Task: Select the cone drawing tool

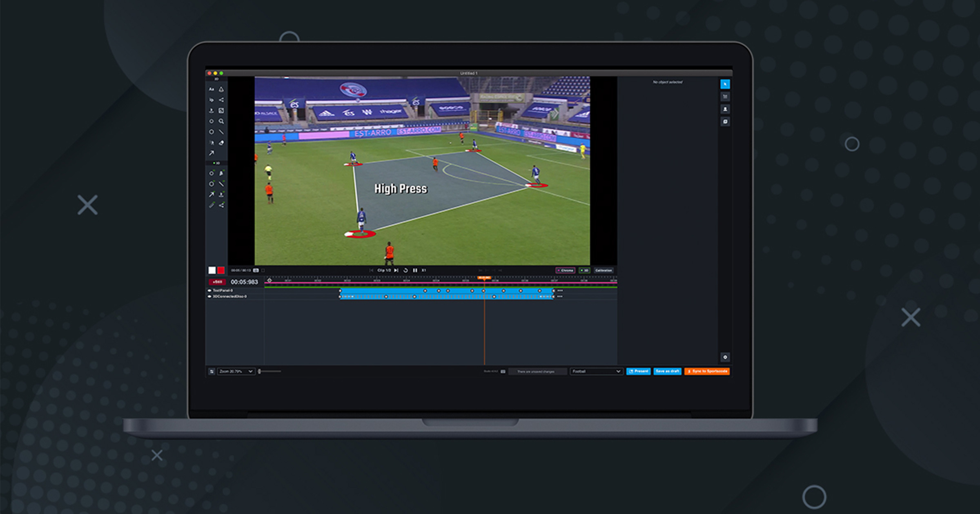Action: [x=221, y=89]
